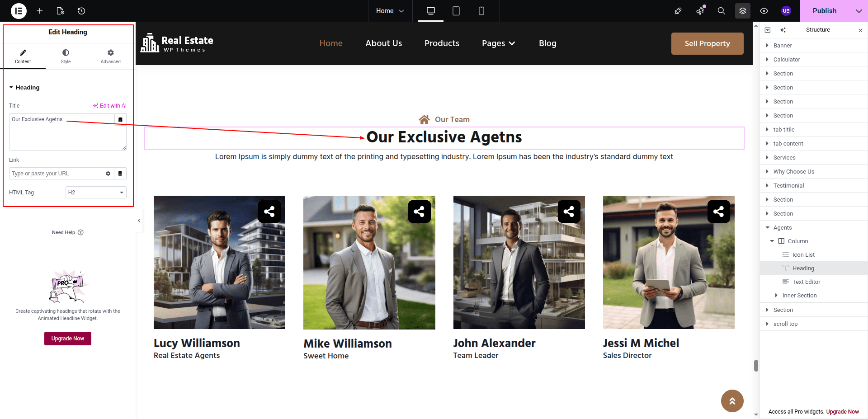Open the History clock icon
The width and height of the screenshot is (868, 419).
[81, 11]
